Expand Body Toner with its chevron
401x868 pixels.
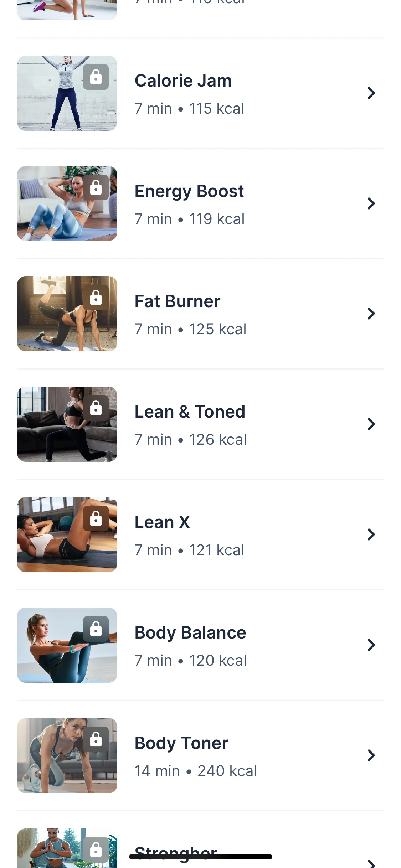[371, 755]
